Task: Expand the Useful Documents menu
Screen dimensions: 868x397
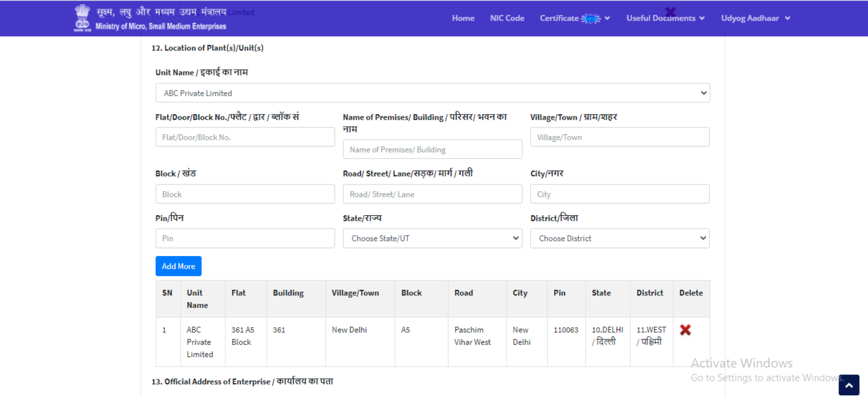Action: click(665, 18)
